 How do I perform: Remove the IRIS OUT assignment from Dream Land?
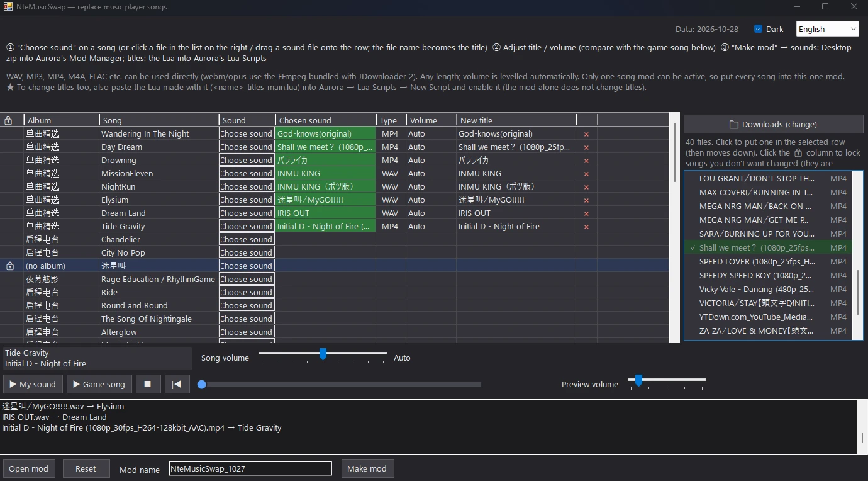click(x=586, y=213)
